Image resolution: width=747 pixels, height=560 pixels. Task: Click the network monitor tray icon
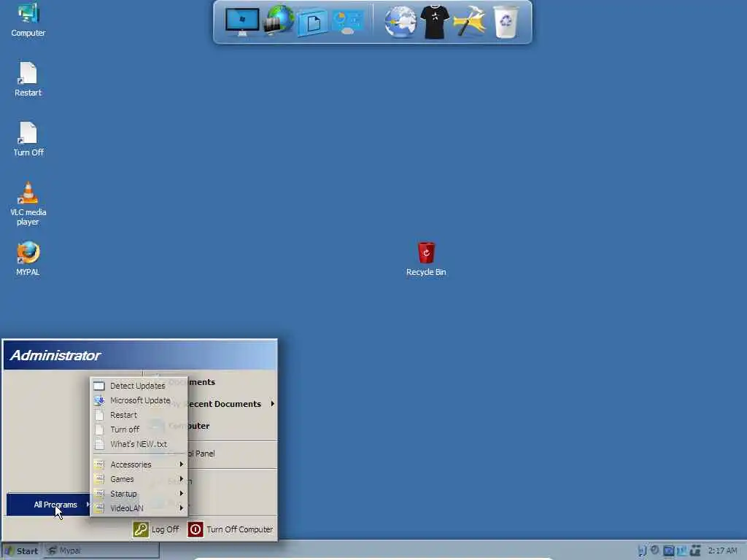[x=642, y=551]
